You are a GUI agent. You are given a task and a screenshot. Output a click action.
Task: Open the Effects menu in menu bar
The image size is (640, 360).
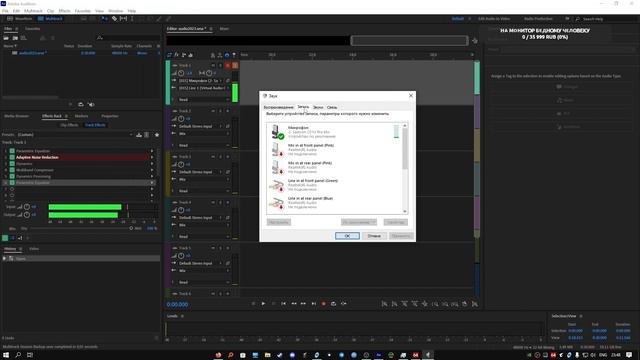tap(64, 11)
